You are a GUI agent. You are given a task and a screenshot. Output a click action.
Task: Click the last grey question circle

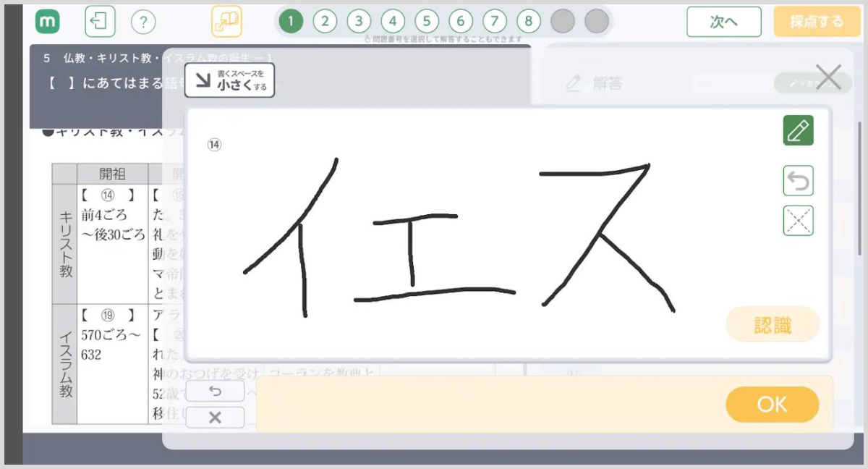pyautogui.click(x=597, y=22)
